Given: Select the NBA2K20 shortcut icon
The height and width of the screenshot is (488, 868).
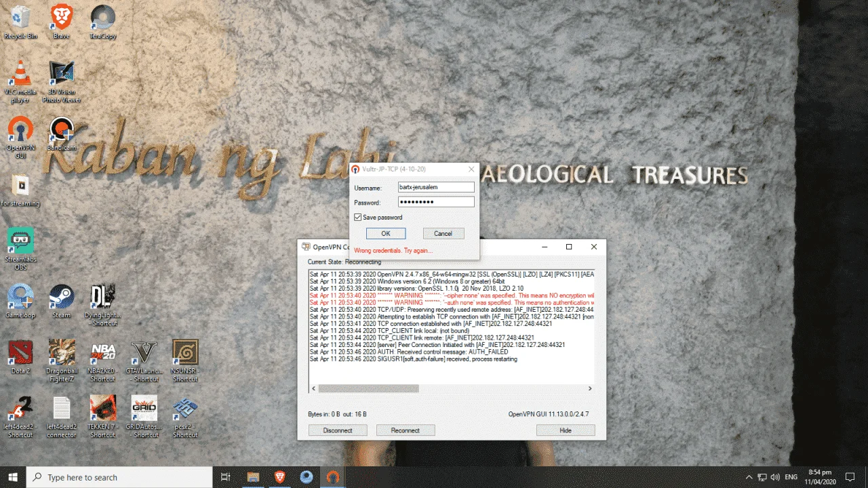Looking at the screenshot, I should tap(103, 361).
